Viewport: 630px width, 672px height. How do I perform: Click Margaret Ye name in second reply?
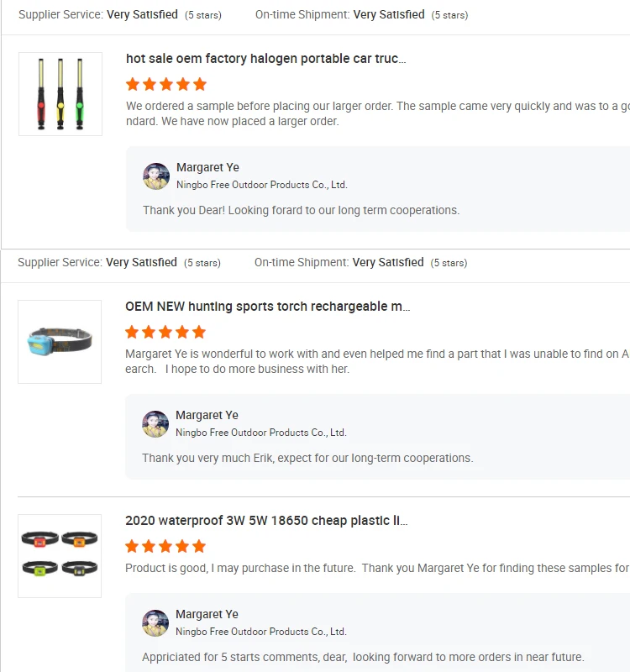[x=207, y=416]
